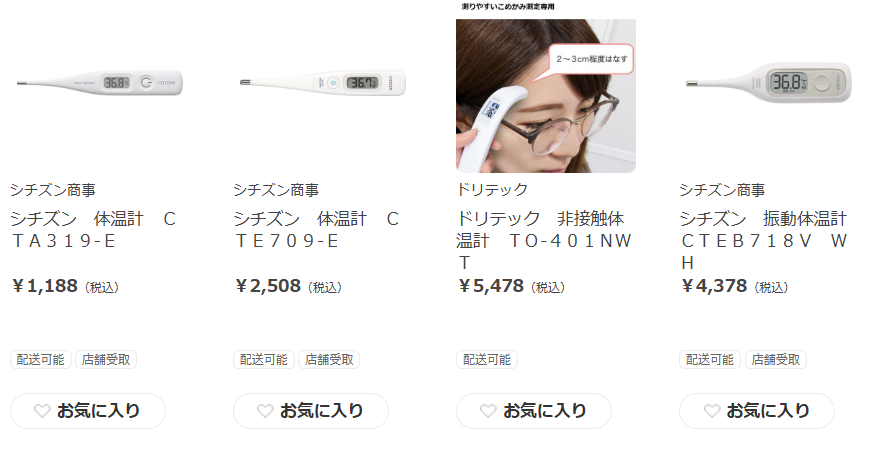Open CTA319-E thermometer product image
Screen dimensions: 871x450
coord(99,83)
